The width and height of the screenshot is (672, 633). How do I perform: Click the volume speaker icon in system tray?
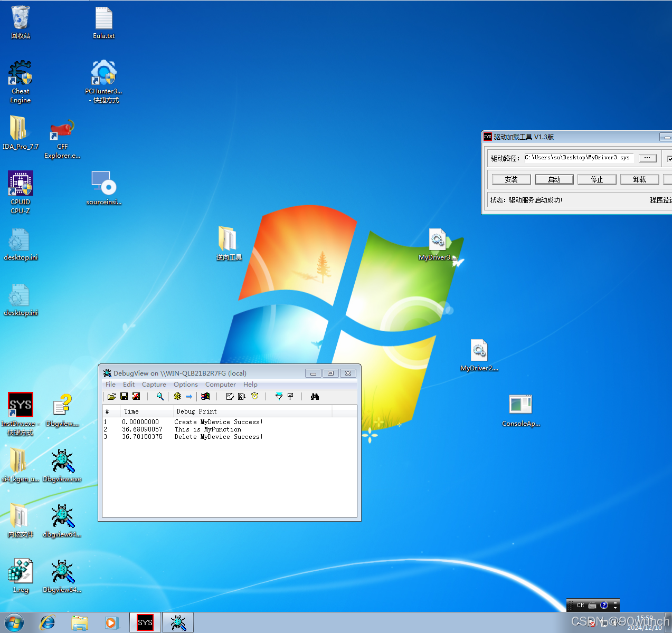coord(616,623)
